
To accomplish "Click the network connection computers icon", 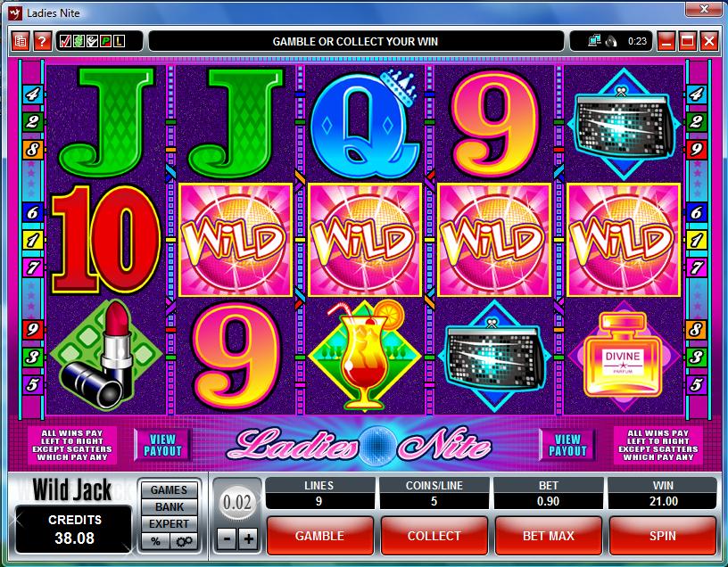I will [594, 41].
